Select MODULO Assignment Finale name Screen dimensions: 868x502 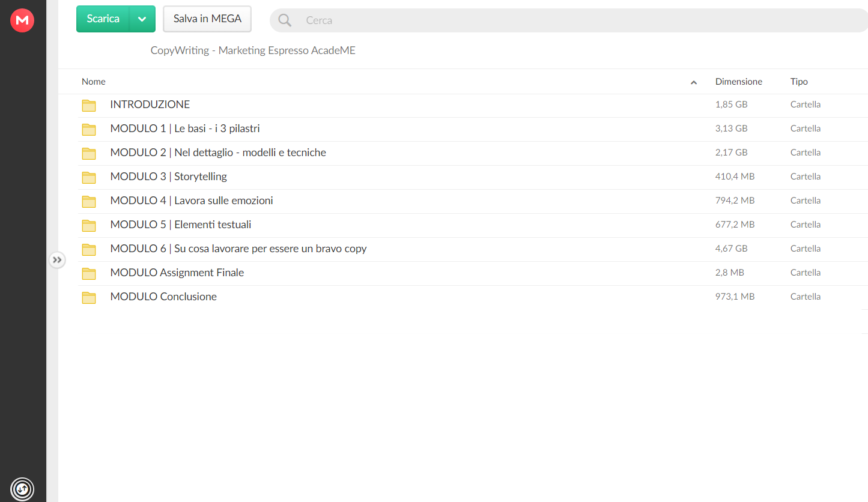(x=177, y=273)
